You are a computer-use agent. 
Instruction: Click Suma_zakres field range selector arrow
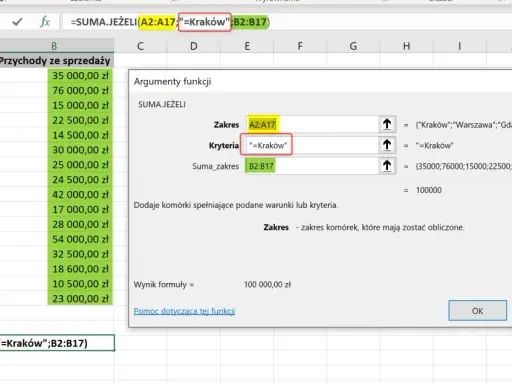click(x=387, y=166)
